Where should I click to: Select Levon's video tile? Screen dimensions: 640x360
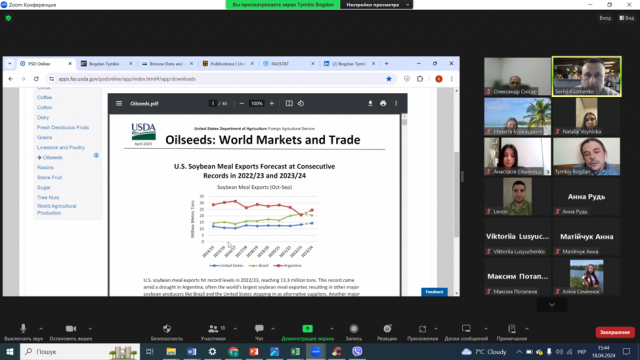click(x=517, y=196)
